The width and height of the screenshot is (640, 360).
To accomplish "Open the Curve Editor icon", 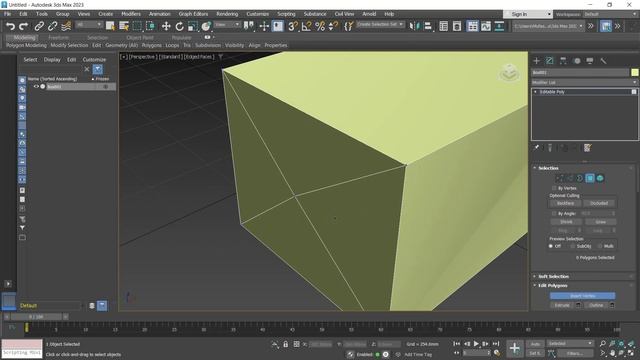I will (x=486, y=27).
